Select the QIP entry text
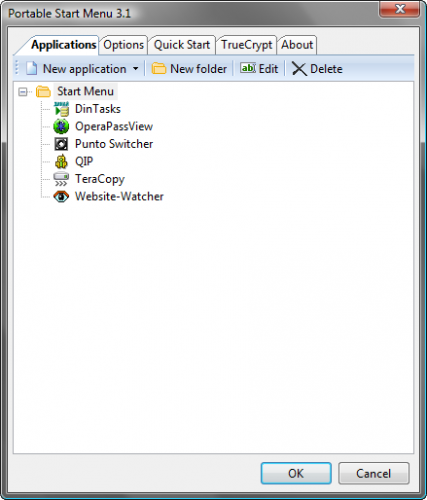 click(x=84, y=162)
